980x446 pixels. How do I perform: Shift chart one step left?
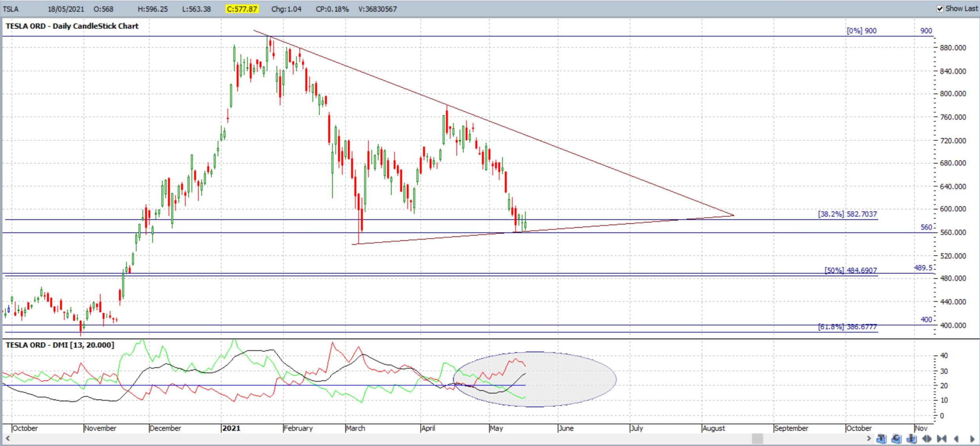(956, 439)
